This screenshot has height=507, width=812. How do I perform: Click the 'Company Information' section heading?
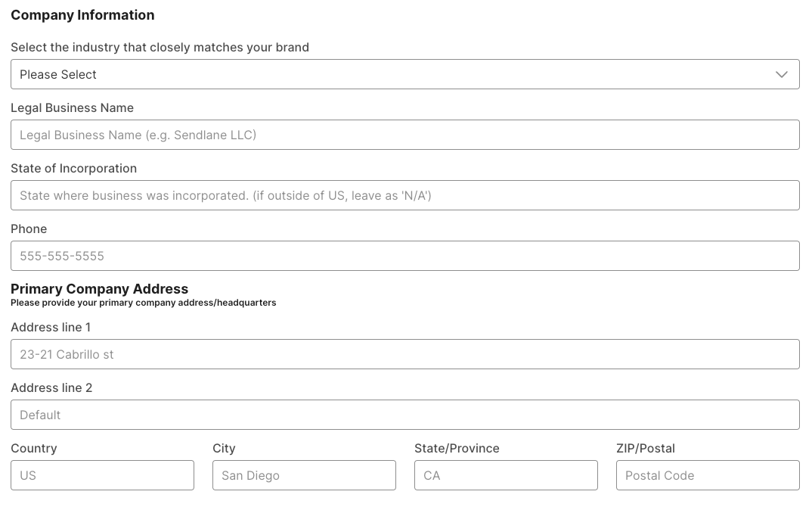[82, 15]
